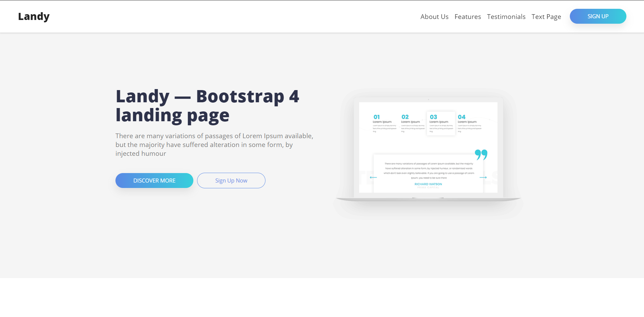Click the right arrow in the laptop mockup
Screen dimensions: 644x317
483,177
